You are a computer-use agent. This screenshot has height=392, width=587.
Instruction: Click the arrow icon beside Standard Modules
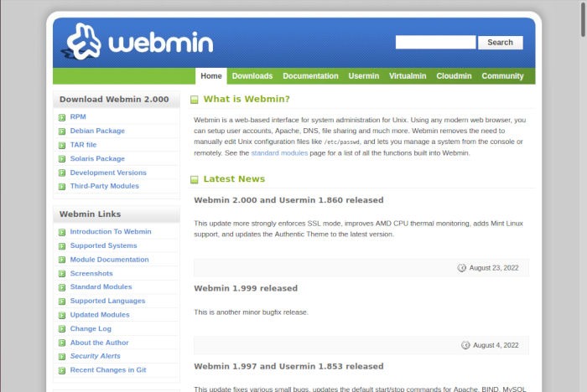(62, 287)
